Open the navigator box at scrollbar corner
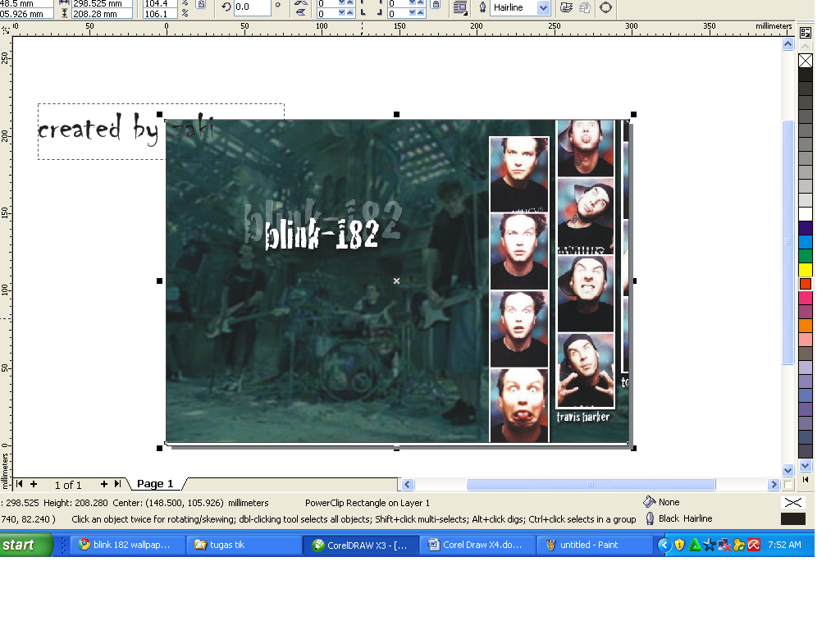 [x=787, y=484]
